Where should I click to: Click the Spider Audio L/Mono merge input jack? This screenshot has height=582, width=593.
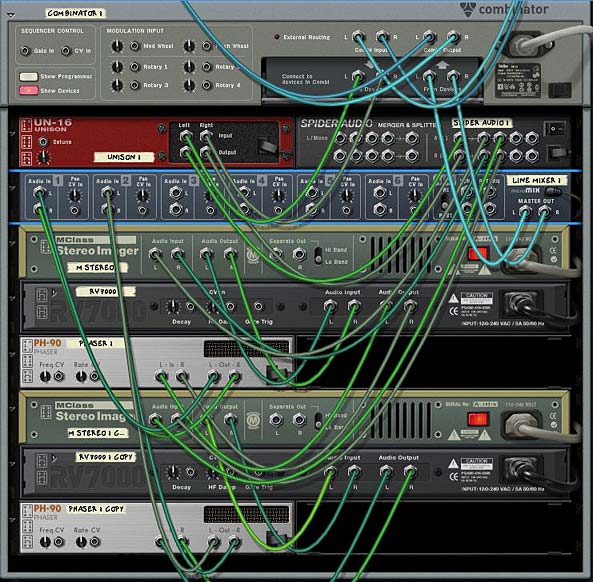[x=340, y=138]
